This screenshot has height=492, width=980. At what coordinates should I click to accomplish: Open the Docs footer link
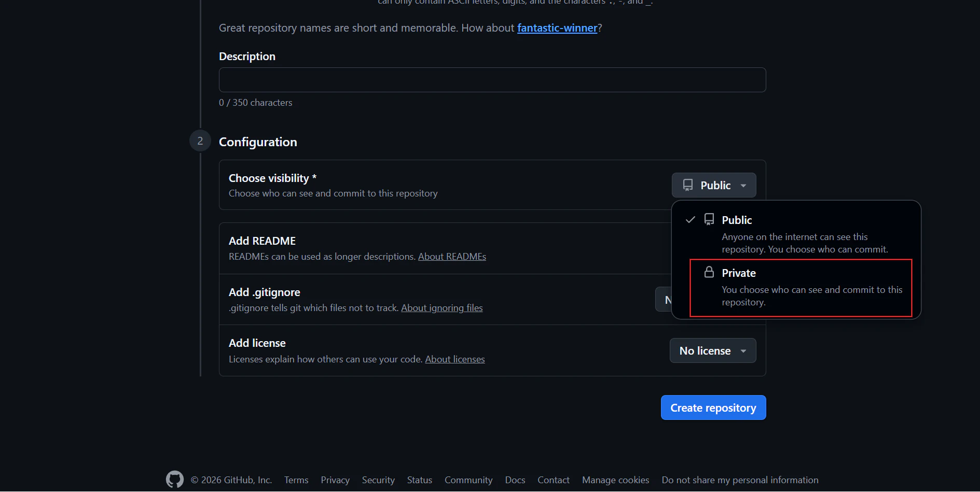click(515, 480)
